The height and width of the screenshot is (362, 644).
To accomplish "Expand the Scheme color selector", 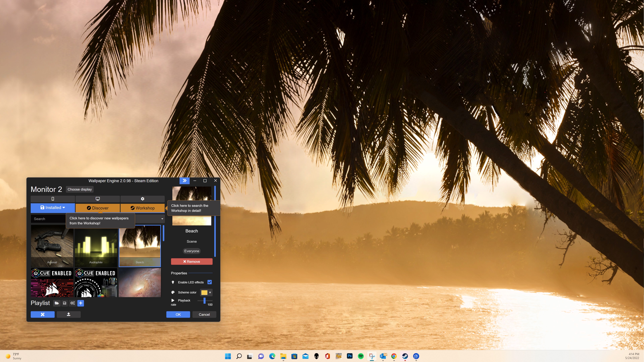I will (210, 292).
